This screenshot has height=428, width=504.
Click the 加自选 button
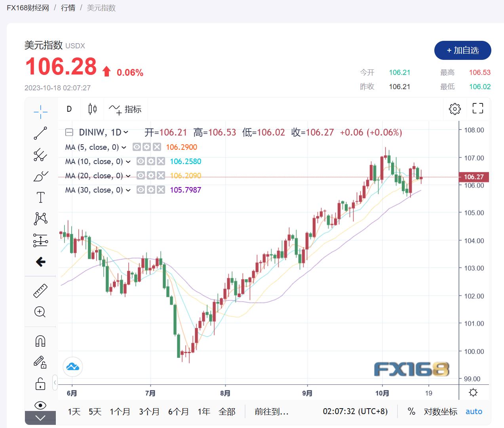click(462, 50)
